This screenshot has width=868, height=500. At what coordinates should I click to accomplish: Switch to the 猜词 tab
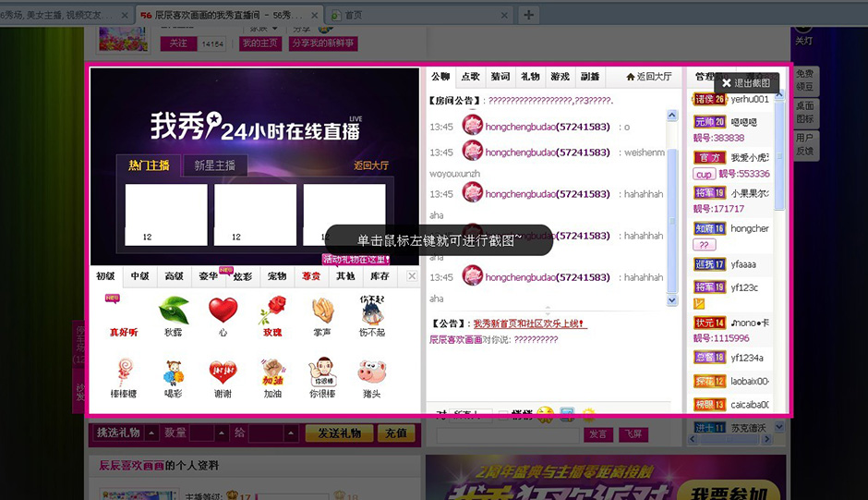[500, 77]
